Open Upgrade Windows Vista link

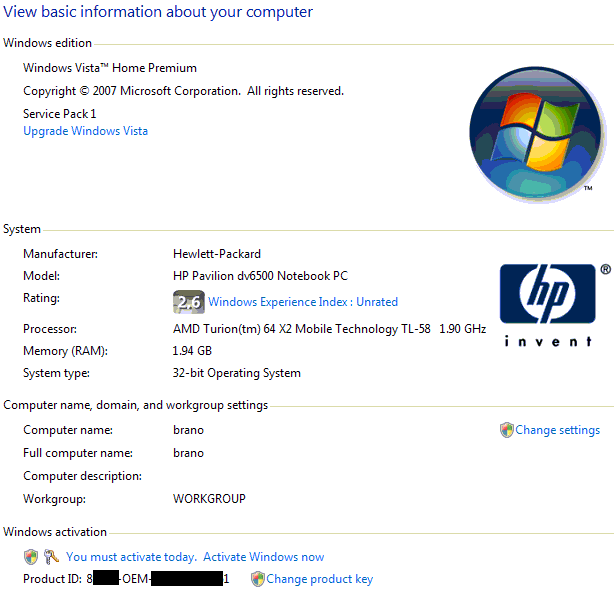(86, 131)
